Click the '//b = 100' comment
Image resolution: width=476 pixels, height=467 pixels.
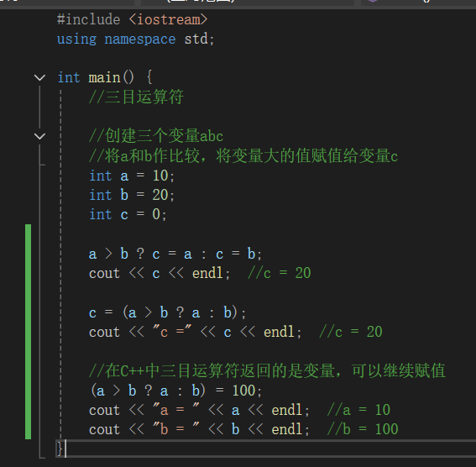point(363,429)
